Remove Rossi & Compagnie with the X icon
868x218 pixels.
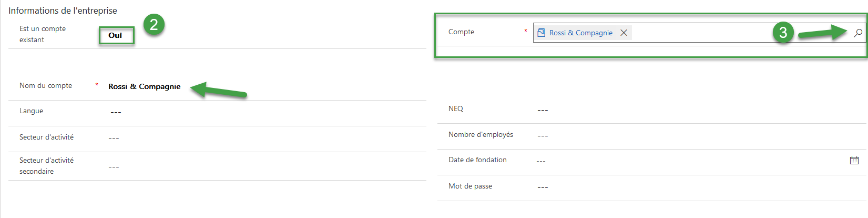(624, 33)
